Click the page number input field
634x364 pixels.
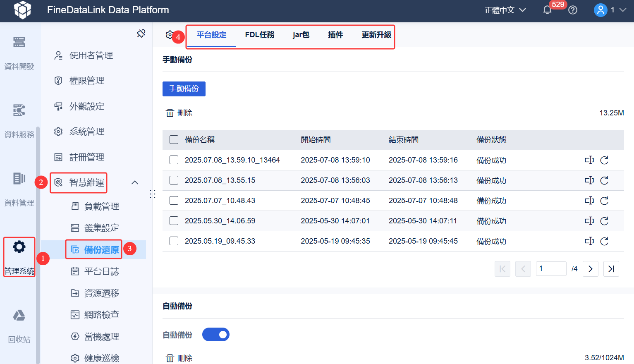(551, 269)
